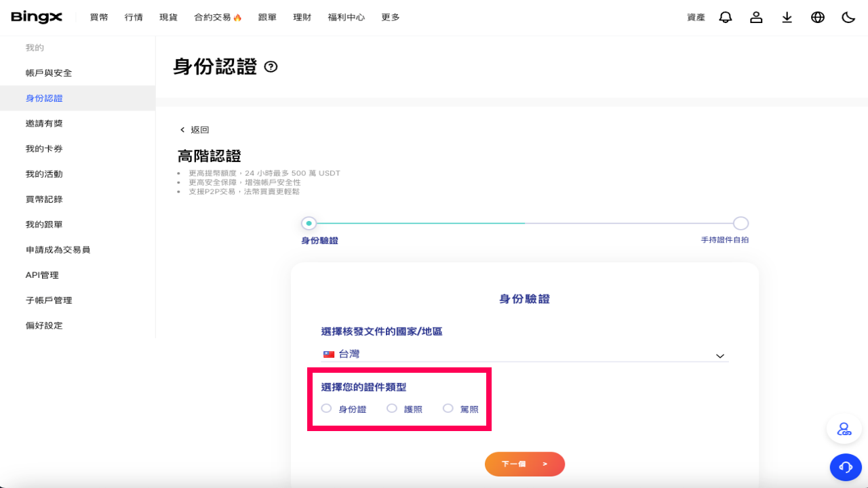
Task: Click the floating community chat icon
Action: coord(844,429)
